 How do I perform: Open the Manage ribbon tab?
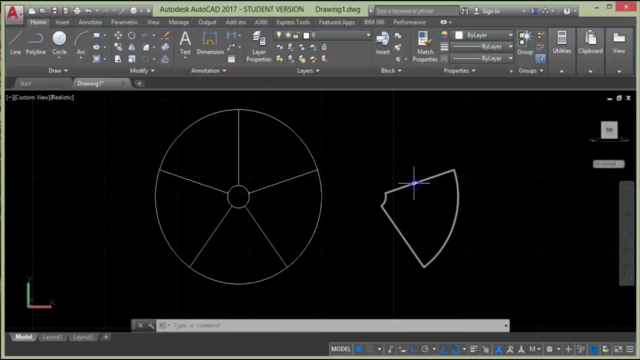179,22
